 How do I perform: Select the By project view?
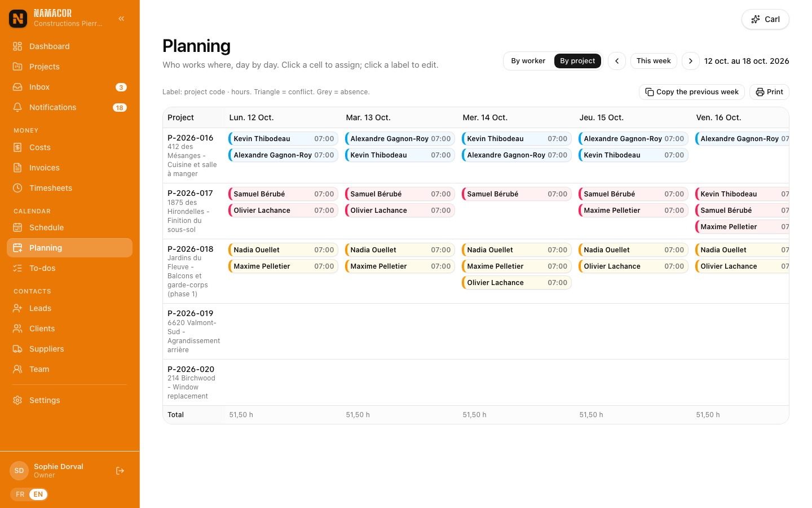[x=577, y=61]
